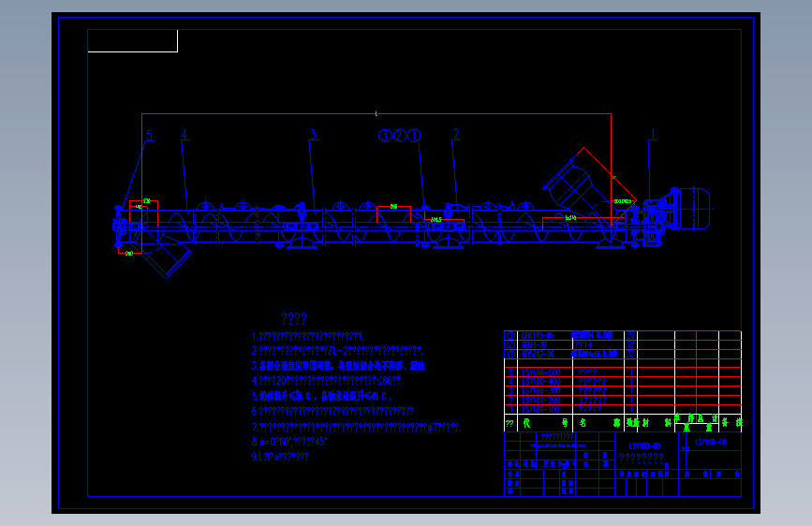Click circled callout 3 above conveyor

click(x=385, y=136)
